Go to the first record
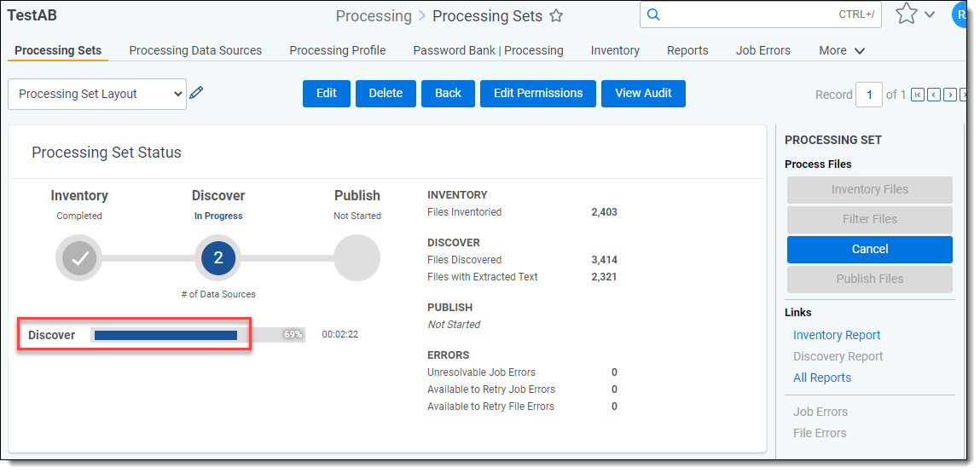Image resolution: width=980 pixels, height=473 pixels. pyautogui.click(x=918, y=95)
